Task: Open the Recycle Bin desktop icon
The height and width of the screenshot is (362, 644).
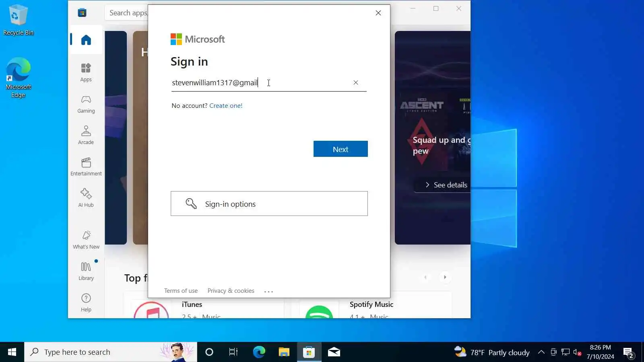Action: (18, 20)
